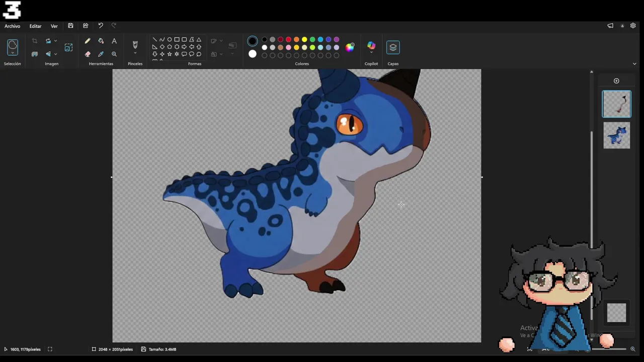Click the image dimensions 2048 × 2051píxeles
Image resolution: width=644 pixels, height=362 pixels.
(x=116, y=349)
